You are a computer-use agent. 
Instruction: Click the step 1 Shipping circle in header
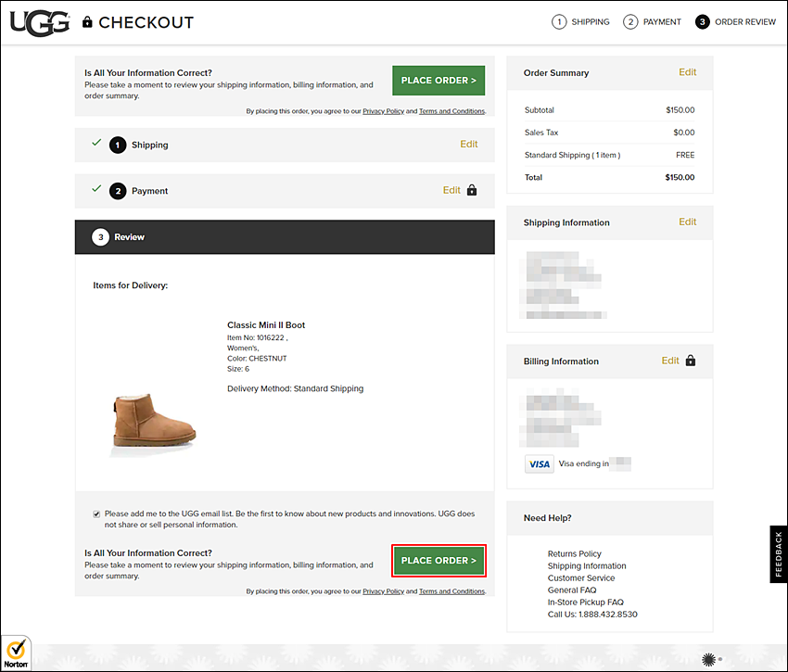coord(559,22)
